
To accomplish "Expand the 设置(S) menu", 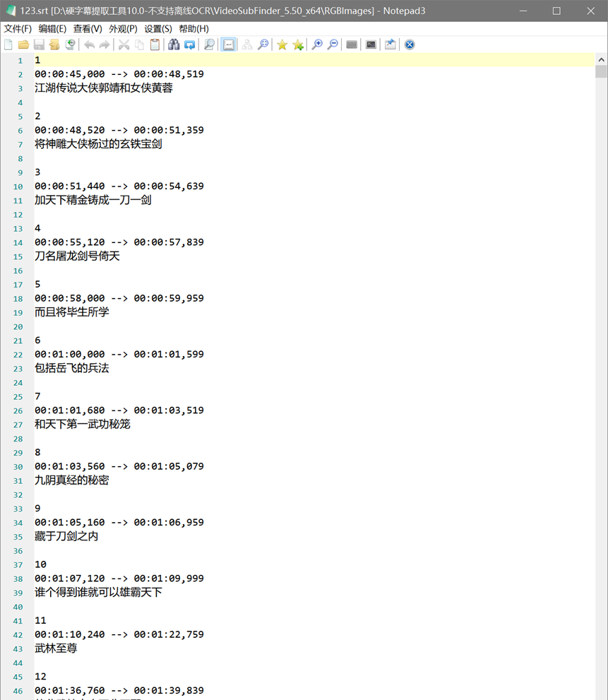I will [158, 28].
